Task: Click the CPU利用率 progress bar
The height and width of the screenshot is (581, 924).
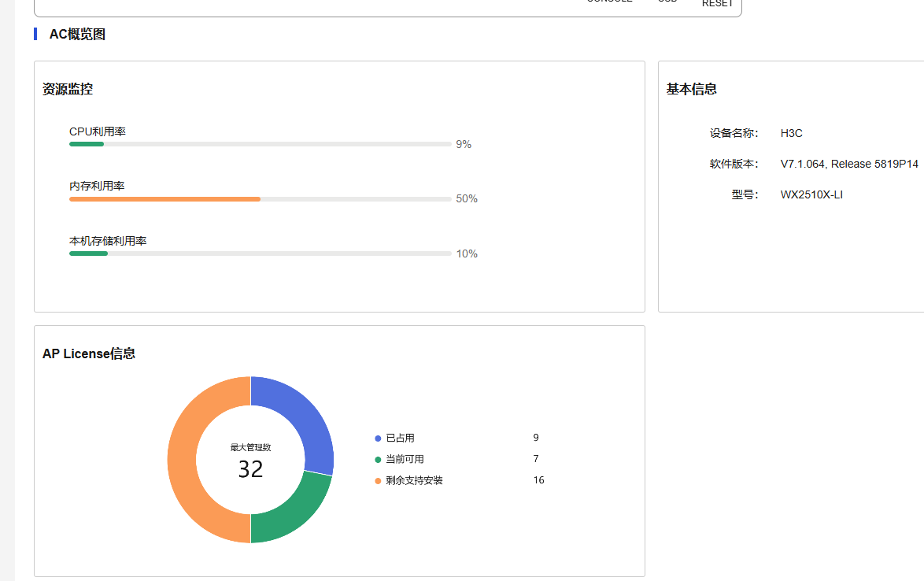Action: [x=260, y=144]
